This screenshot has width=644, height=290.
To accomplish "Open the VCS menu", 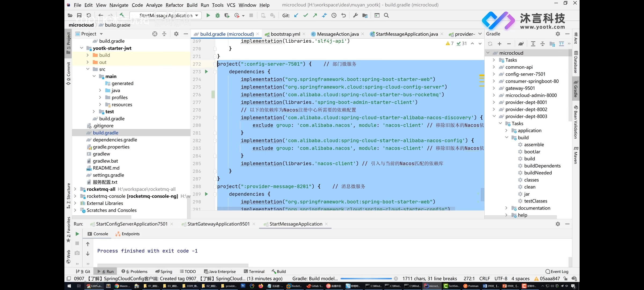I will [x=231, y=5].
